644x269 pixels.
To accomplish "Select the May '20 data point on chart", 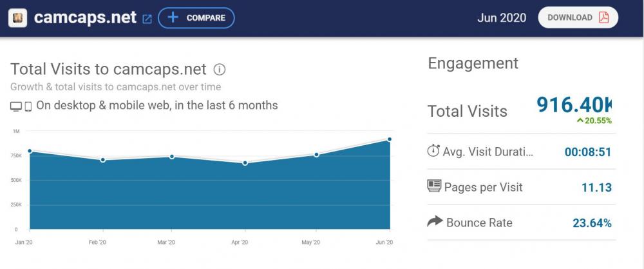I will 317,155.
